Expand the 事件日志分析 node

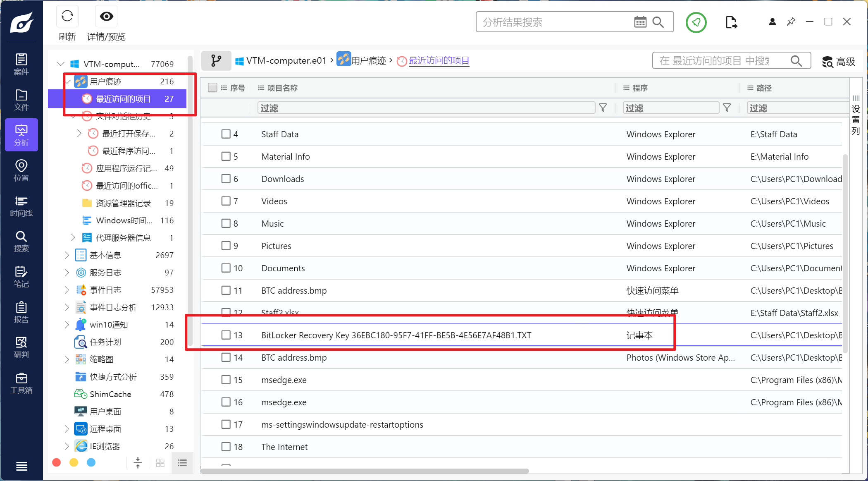(x=67, y=307)
